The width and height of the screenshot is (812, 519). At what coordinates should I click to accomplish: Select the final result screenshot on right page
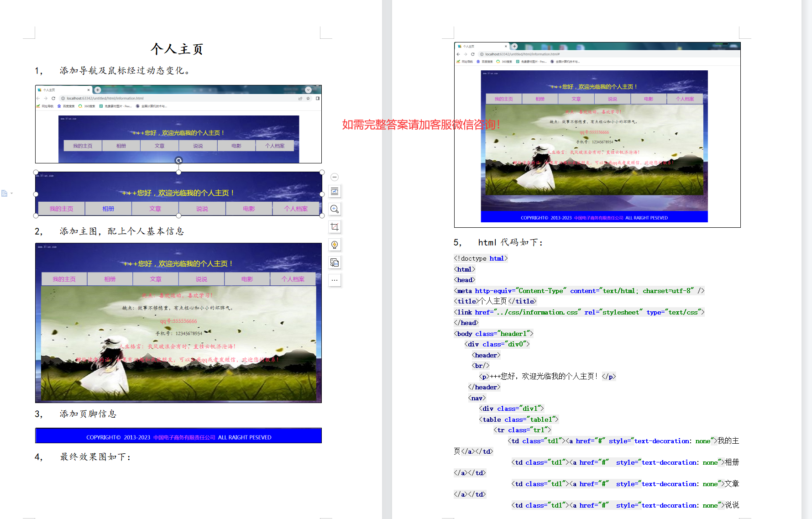(597, 135)
